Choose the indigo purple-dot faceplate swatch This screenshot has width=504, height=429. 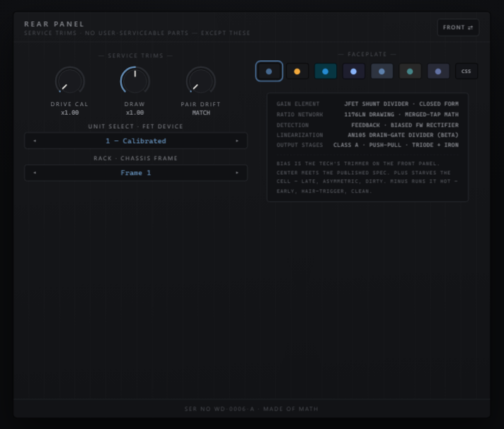[438, 71]
